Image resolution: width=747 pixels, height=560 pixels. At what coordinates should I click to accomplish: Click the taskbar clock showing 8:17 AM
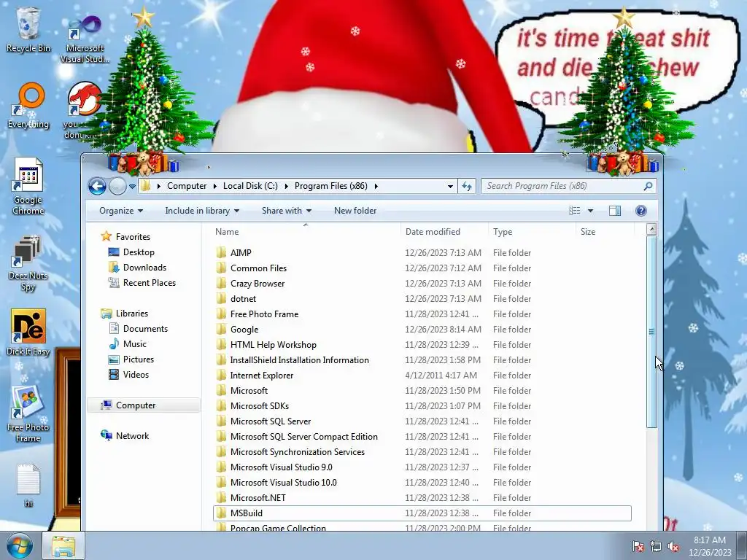pos(709,546)
